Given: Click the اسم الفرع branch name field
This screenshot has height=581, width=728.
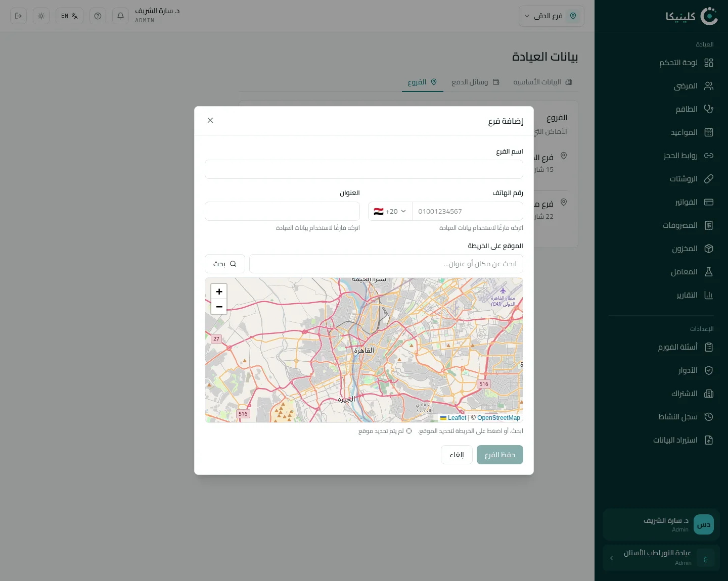Looking at the screenshot, I should click(x=364, y=169).
